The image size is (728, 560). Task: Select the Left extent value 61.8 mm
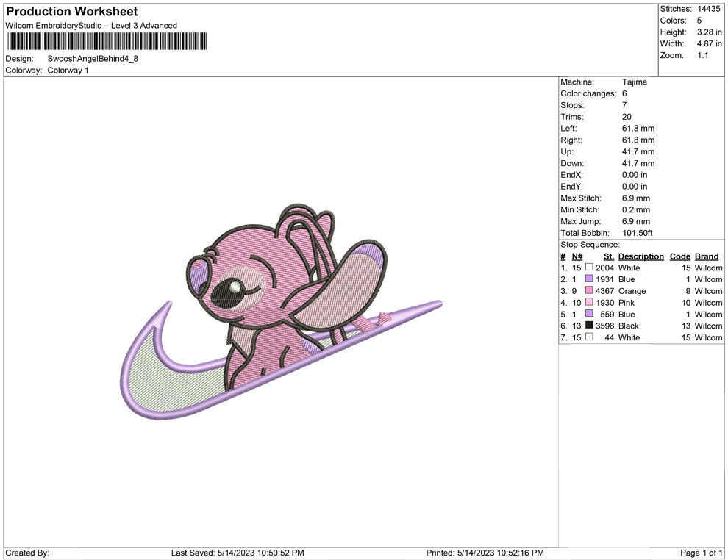[638, 128]
